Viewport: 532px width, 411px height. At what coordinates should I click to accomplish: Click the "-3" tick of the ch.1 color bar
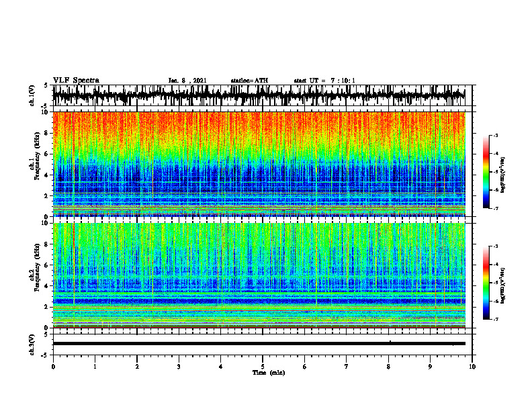pyautogui.click(x=496, y=136)
